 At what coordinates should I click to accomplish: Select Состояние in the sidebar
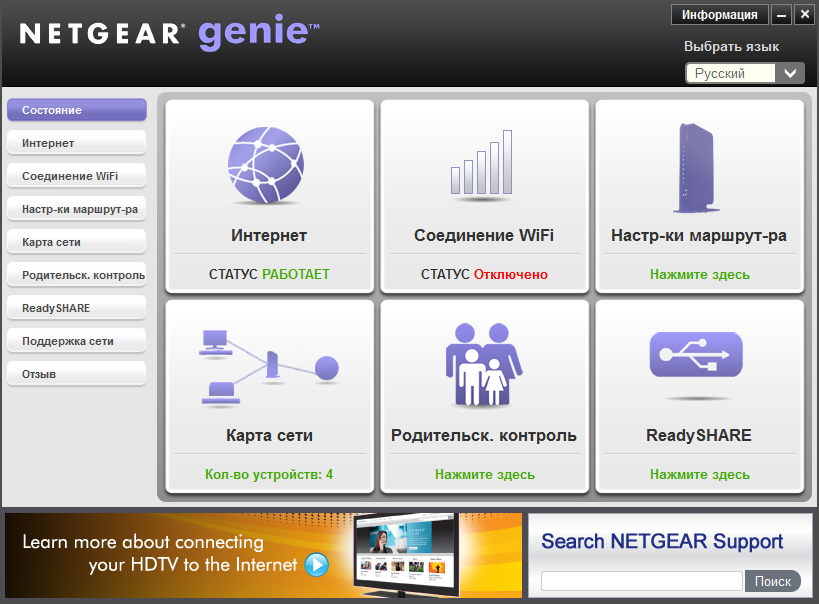[x=77, y=110]
